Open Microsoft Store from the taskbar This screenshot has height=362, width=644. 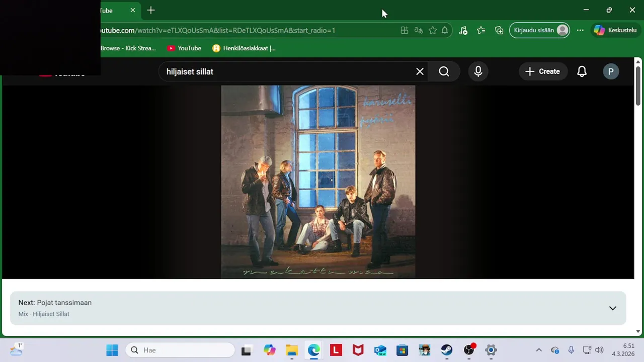click(403, 350)
